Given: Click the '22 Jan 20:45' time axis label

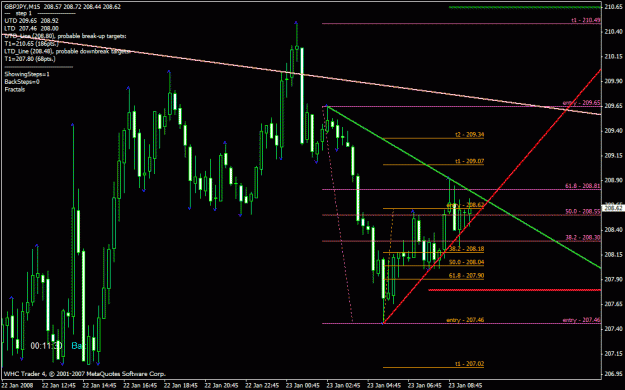Looking at the screenshot, I should (x=221, y=385).
